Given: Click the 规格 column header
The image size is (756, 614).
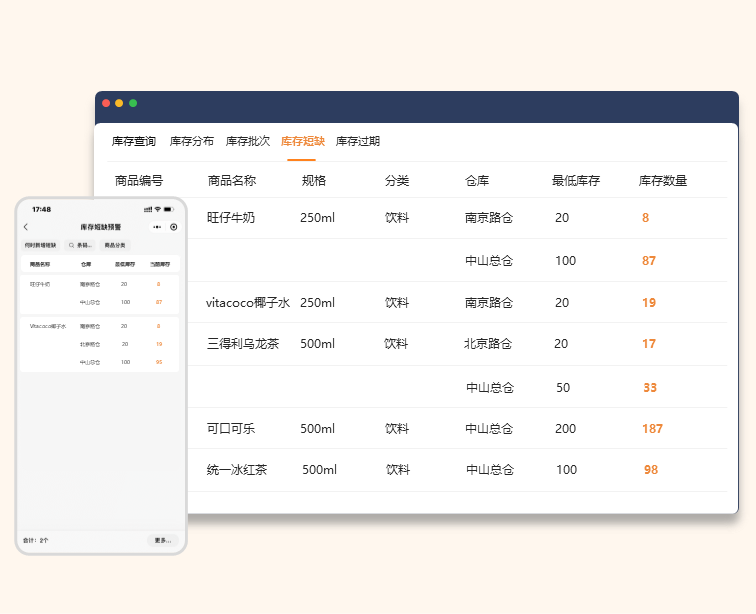Looking at the screenshot, I should tap(314, 181).
